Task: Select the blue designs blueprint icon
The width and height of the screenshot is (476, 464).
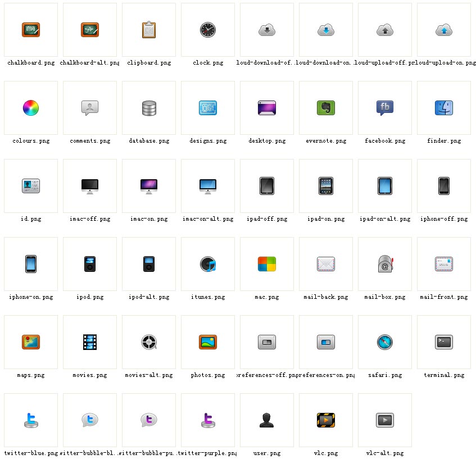Action: pyautogui.click(x=208, y=108)
